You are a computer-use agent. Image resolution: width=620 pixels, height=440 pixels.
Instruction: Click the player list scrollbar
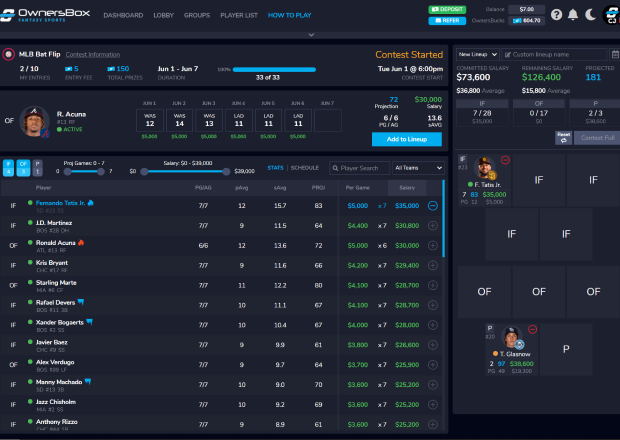tap(443, 219)
